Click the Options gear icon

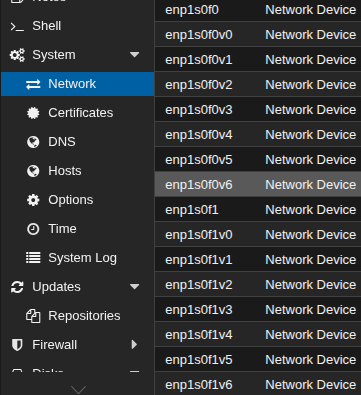click(33, 200)
